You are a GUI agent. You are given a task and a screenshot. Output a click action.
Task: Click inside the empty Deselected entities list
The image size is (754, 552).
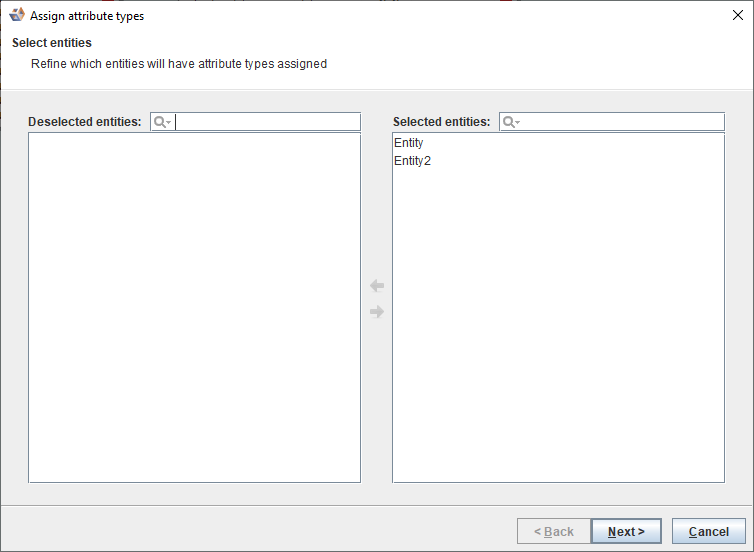pos(194,308)
